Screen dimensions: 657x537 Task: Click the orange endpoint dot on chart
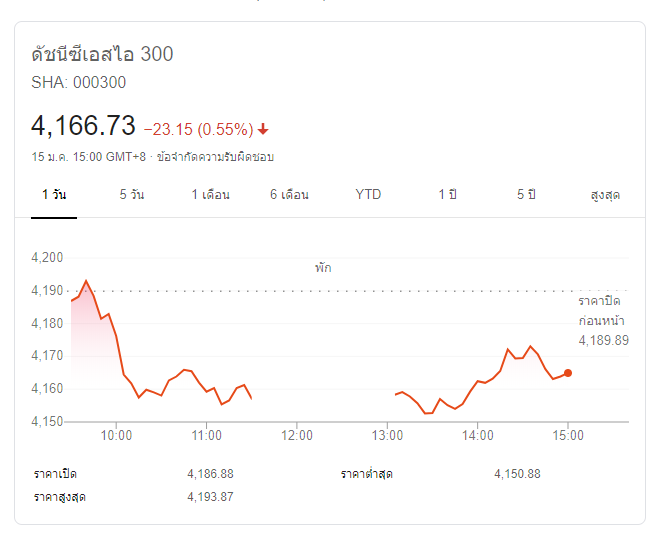tap(568, 373)
